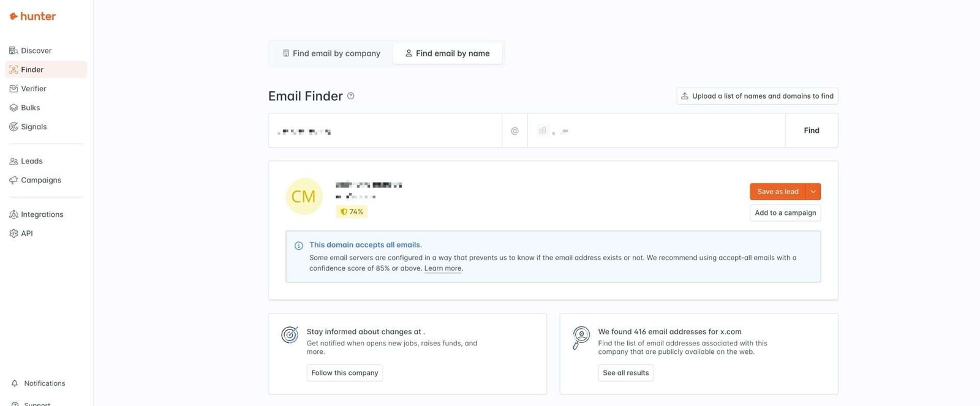This screenshot has width=980, height=406.
Task: Open the Discover section in sidebar
Action: click(x=36, y=50)
